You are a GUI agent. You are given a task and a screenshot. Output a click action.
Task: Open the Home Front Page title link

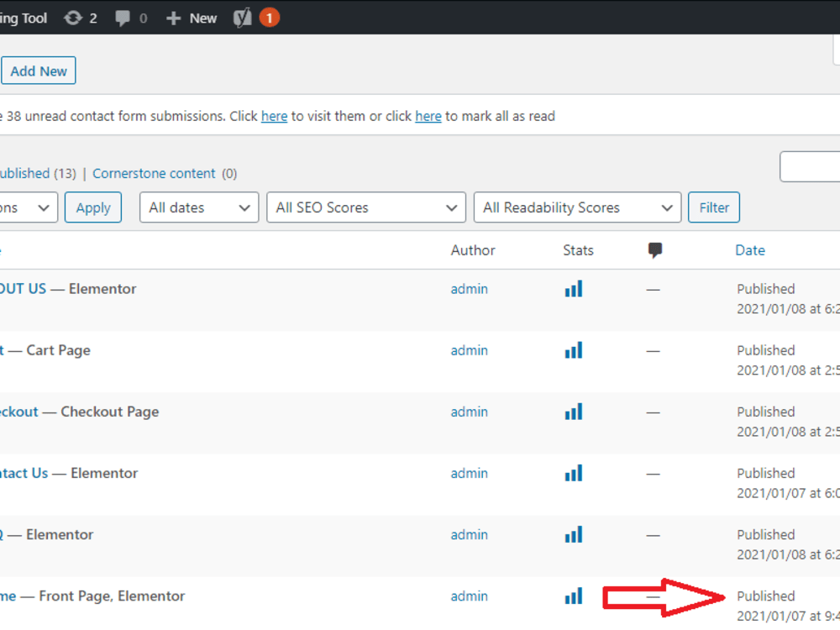(8, 596)
